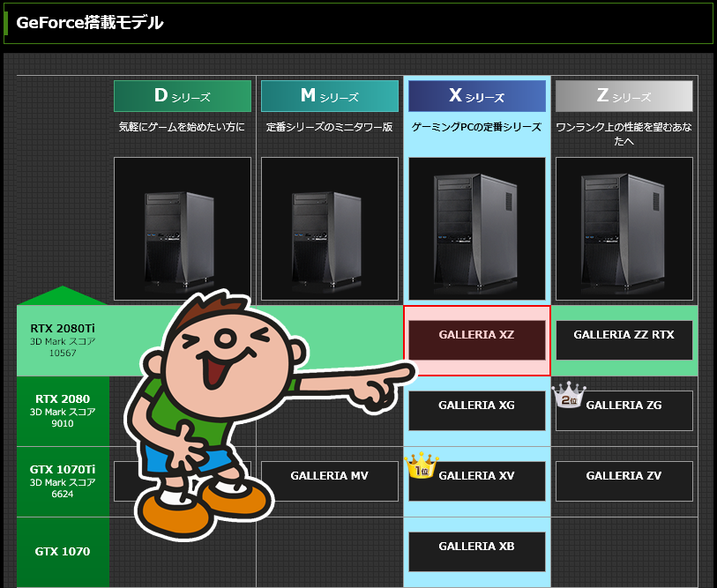The width and height of the screenshot is (717, 588).
Task: Click the D series PC tower image
Action: tap(183, 228)
